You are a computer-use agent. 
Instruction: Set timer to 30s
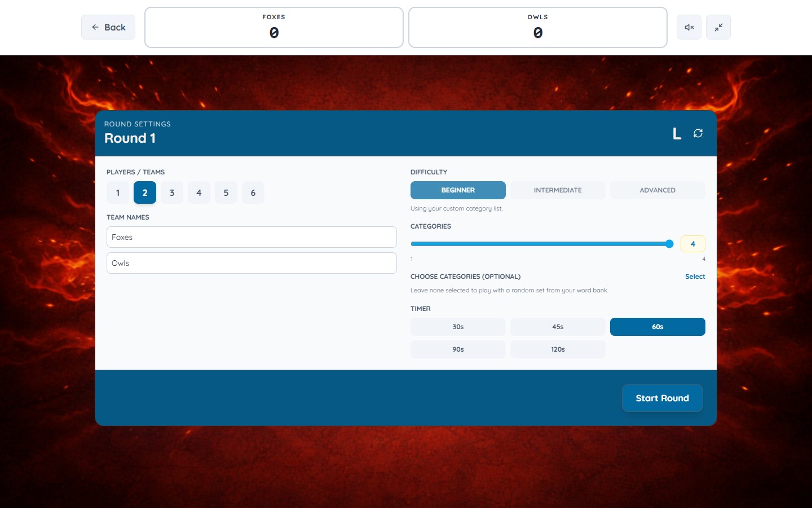458,327
